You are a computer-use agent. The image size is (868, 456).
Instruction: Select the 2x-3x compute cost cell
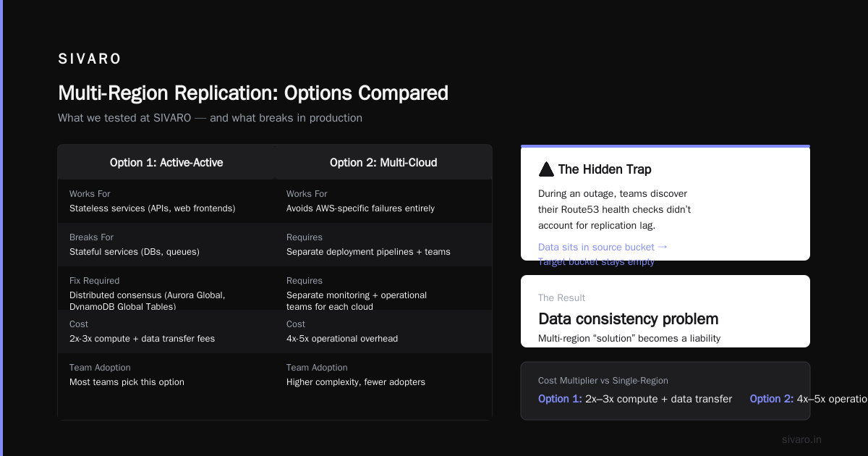166,332
